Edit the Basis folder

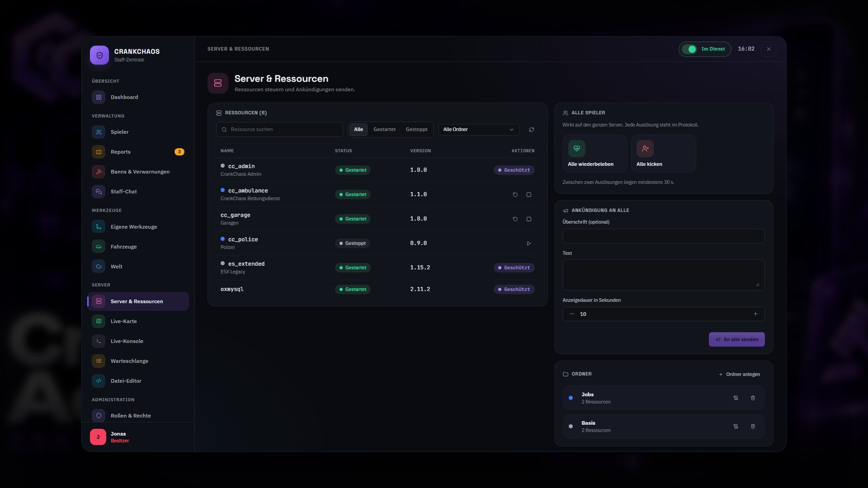tap(736, 427)
